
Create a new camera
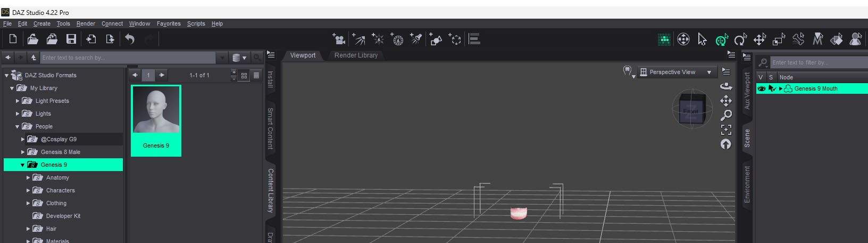point(338,39)
